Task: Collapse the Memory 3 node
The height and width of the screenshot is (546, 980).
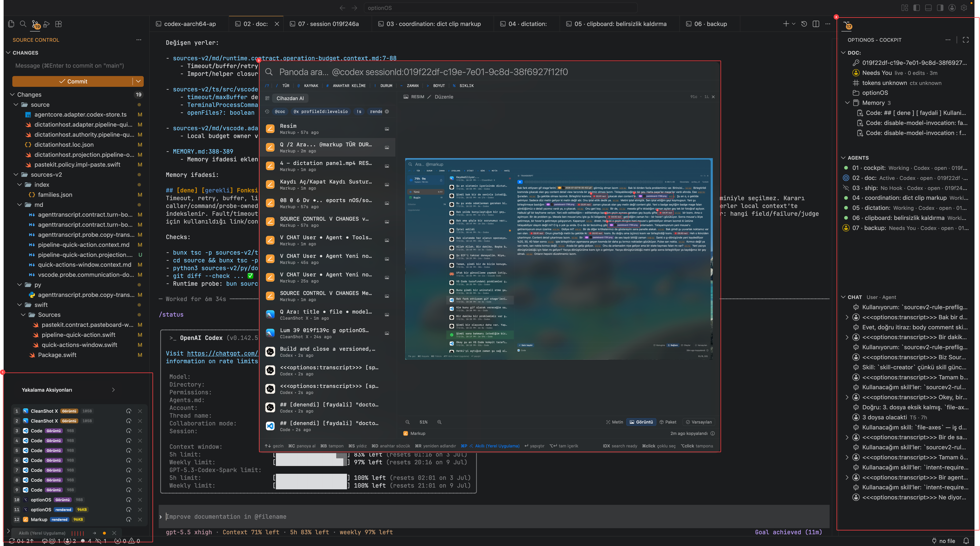Action: (x=847, y=103)
